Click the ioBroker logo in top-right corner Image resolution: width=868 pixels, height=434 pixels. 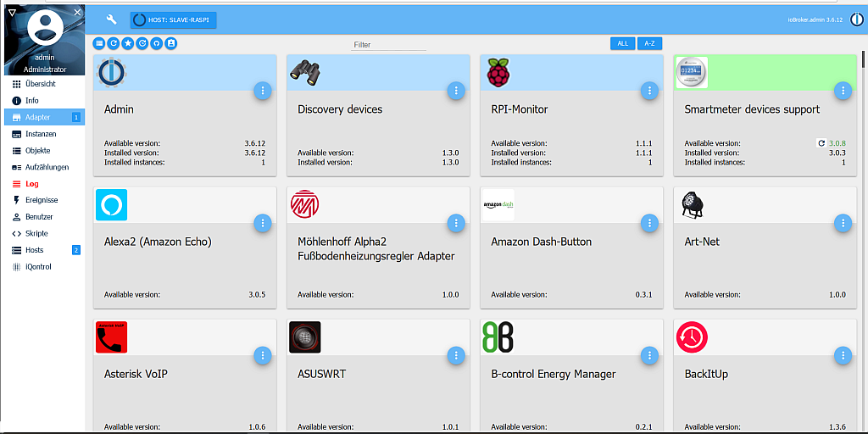tap(857, 19)
